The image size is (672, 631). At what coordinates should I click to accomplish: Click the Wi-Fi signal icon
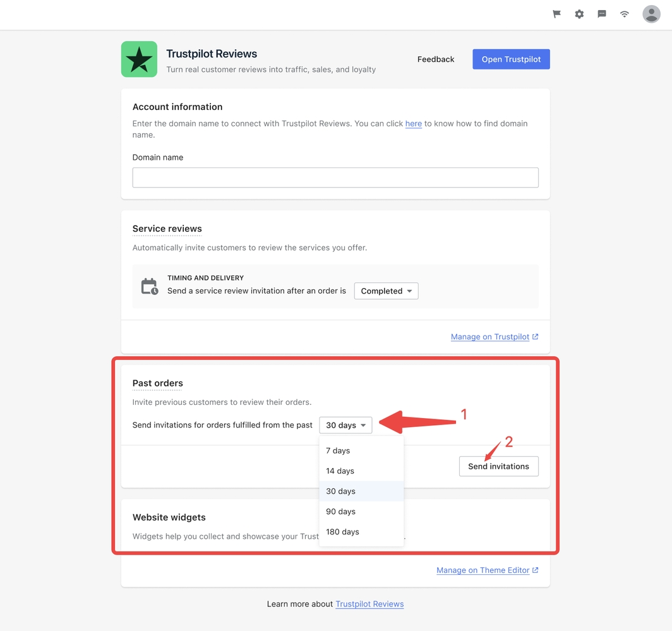click(x=625, y=14)
